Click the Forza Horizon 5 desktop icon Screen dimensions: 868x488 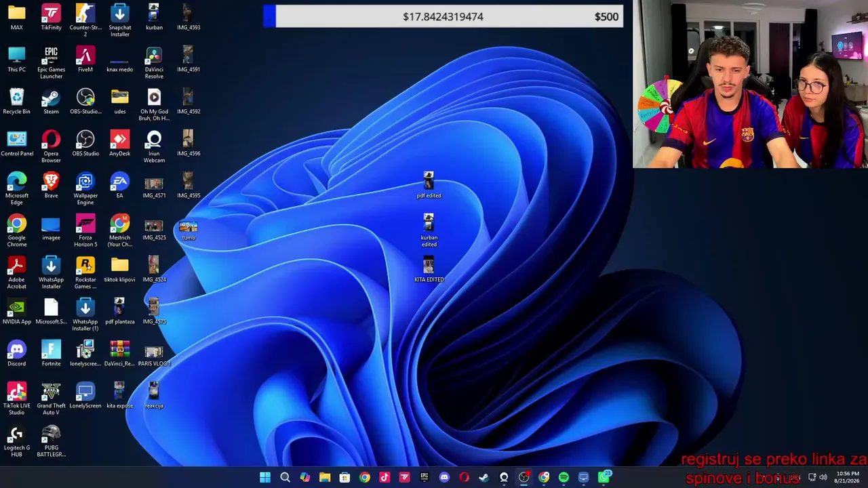point(85,230)
